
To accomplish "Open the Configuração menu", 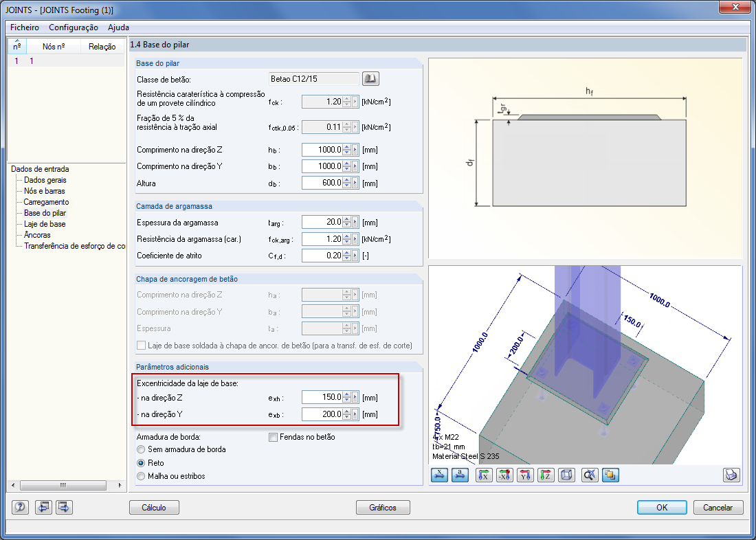I will click(74, 27).
